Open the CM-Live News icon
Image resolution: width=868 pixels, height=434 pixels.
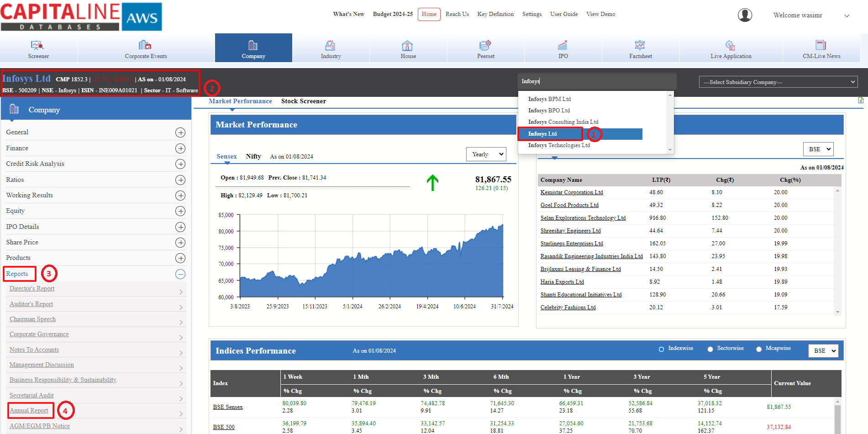click(821, 45)
